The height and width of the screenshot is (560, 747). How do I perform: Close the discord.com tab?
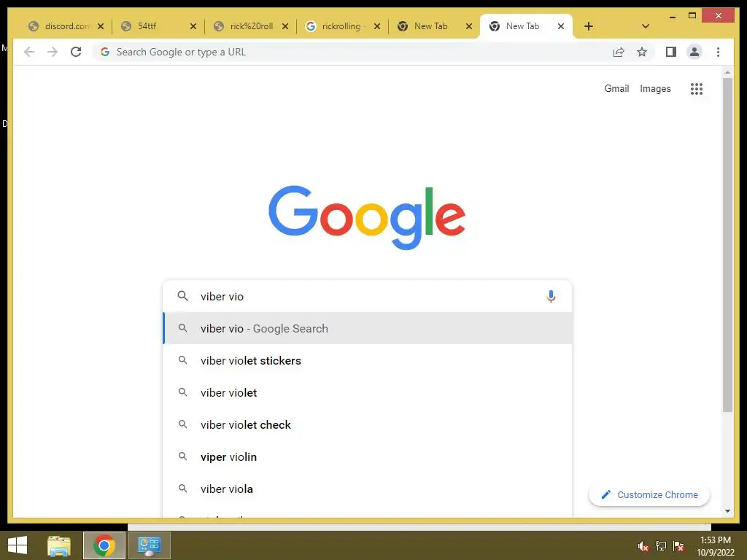[101, 26]
